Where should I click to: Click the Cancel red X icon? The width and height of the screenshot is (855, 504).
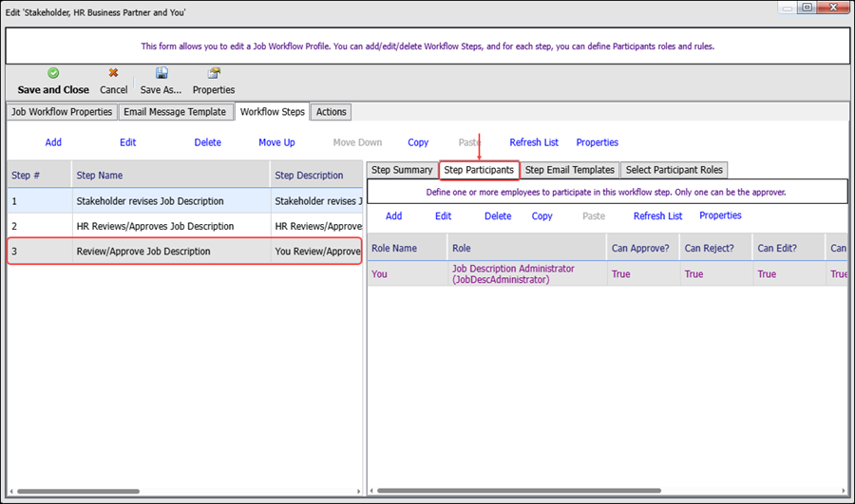(x=113, y=73)
